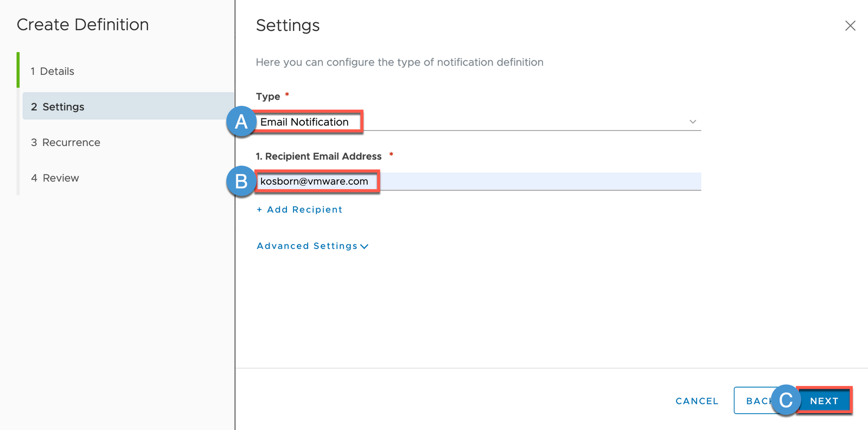Viewport: 868px width, 430px height.
Task: Select step 2 Settings in the wizard
Action: pyautogui.click(x=58, y=107)
